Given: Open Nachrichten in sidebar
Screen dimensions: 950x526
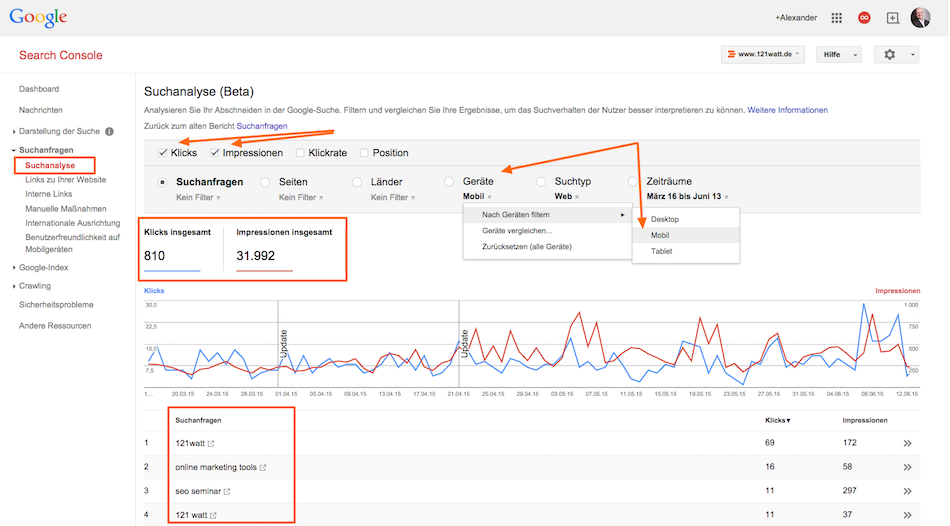Looking at the screenshot, I should (x=41, y=110).
